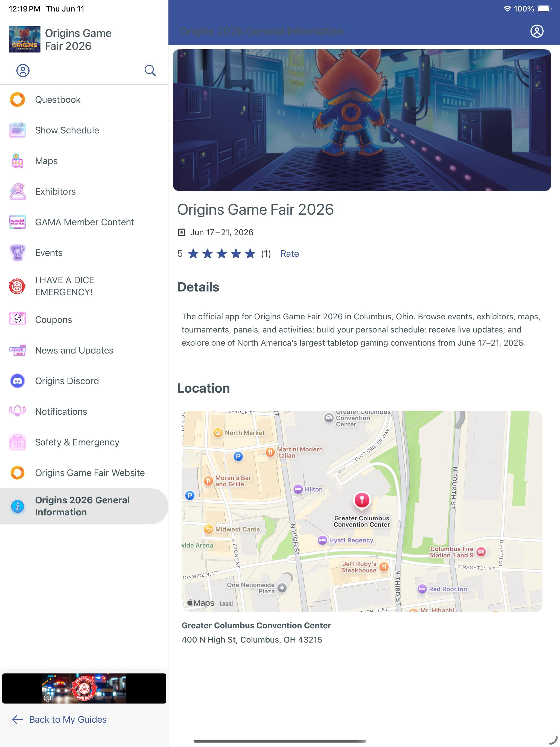Image resolution: width=560 pixels, height=747 pixels.
Task: Select the One Nationwide Plaza pin
Action: (x=282, y=588)
